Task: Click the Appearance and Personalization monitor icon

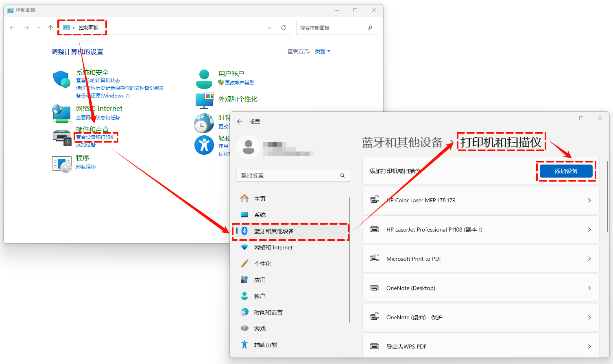Action: pyautogui.click(x=204, y=100)
